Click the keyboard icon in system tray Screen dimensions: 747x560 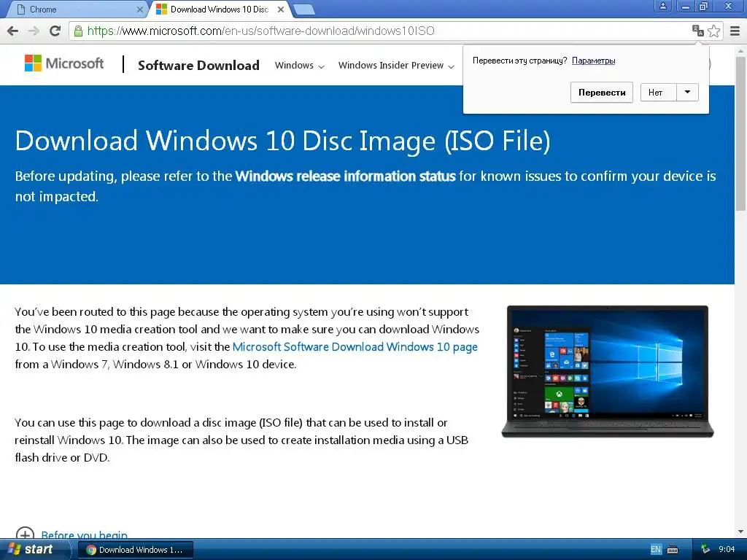[x=673, y=550]
